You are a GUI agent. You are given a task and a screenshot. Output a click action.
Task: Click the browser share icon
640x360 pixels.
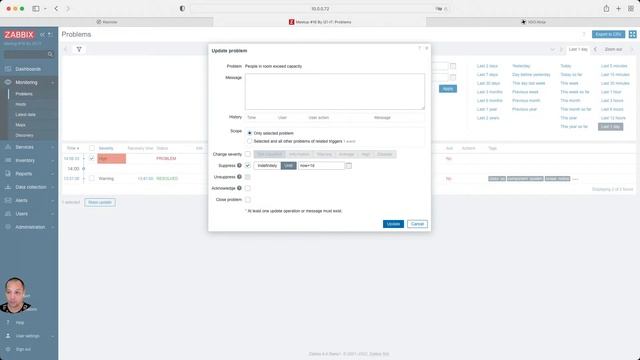coord(606,9)
